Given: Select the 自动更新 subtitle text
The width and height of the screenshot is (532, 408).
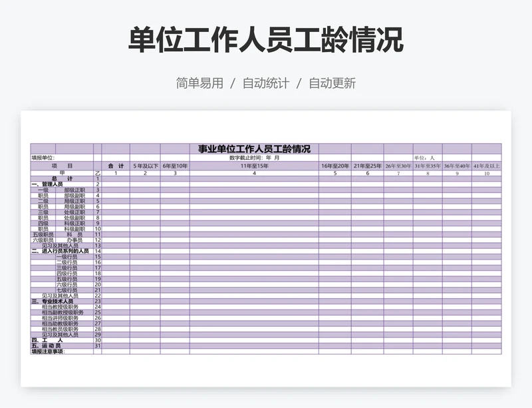Looking at the screenshot, I should pyautogui.click(x=332, y=83).
